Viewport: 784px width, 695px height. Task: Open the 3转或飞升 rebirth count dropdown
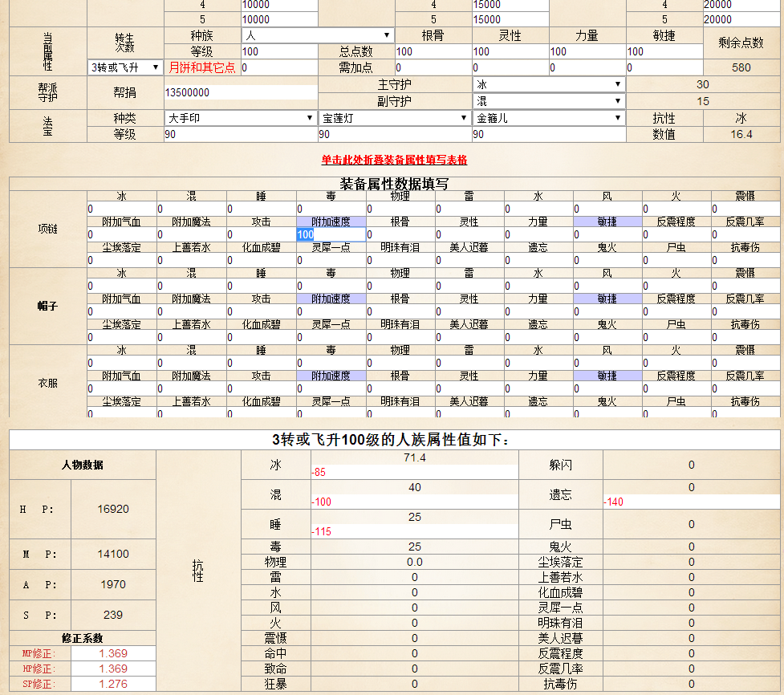125,68
